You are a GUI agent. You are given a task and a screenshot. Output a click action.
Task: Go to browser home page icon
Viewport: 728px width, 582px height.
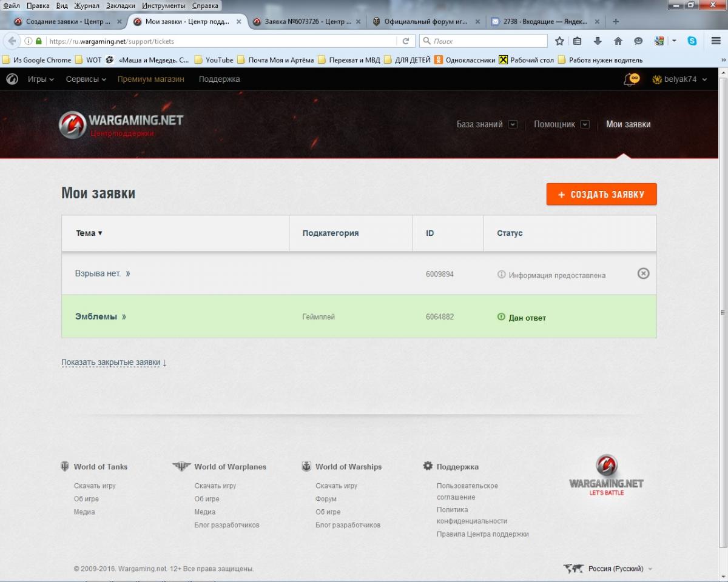point(618,41)
